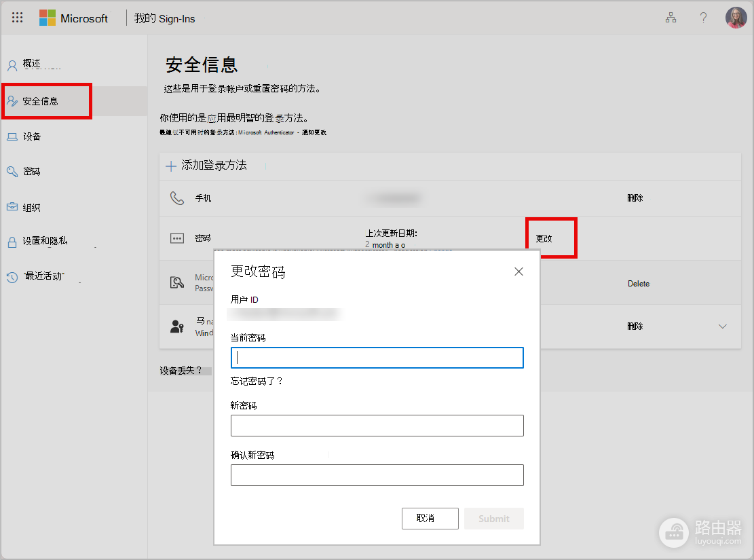Click Delete in the Microsoft Passwordless row
754x560 pixels.
pyautogui.click(x=639, y=284)
